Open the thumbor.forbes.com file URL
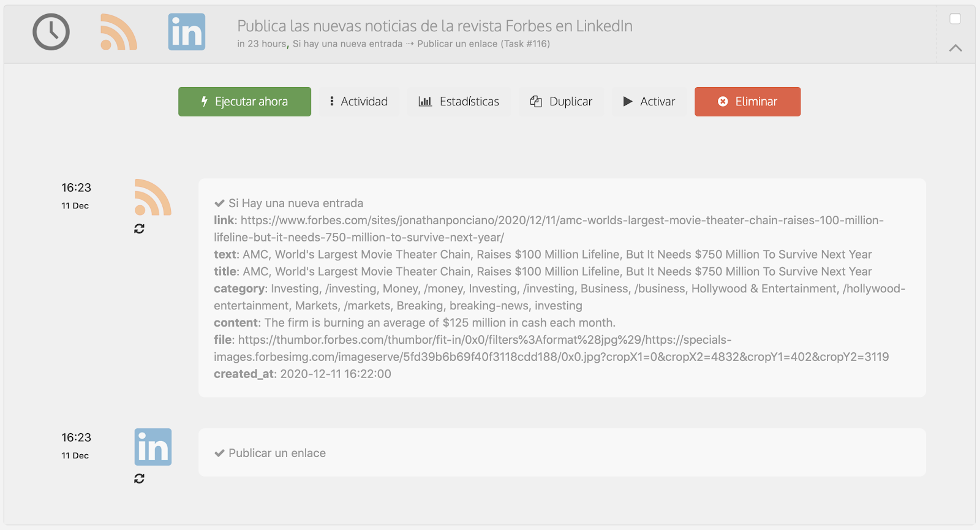The height and width of the screenshot is (530, 980). [x=551, y=348]
